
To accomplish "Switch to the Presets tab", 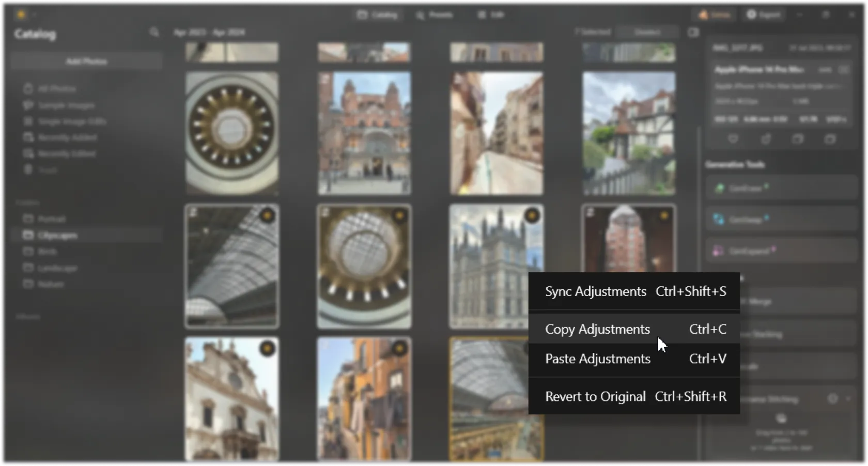I will click(435, 15).
